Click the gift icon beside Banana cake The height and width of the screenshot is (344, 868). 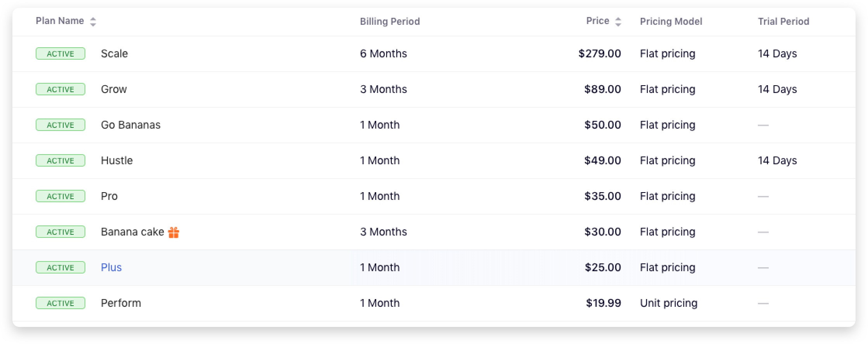[175, 231]
